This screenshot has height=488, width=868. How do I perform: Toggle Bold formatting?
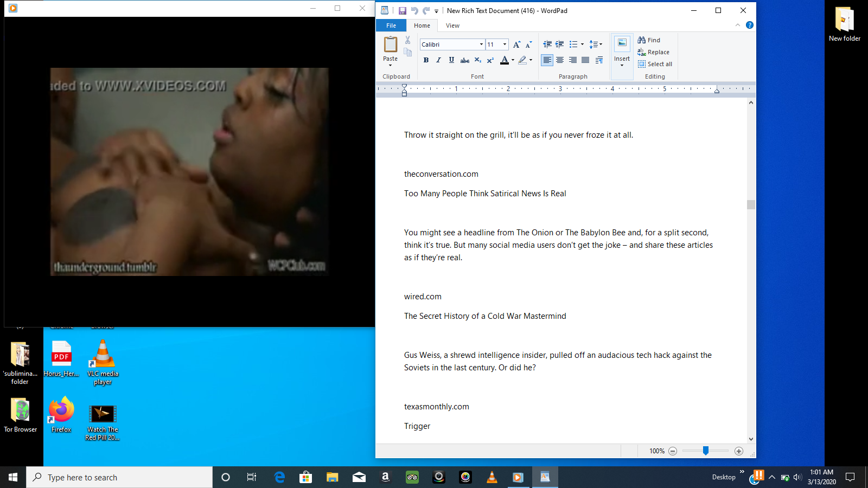coord(426,60)
